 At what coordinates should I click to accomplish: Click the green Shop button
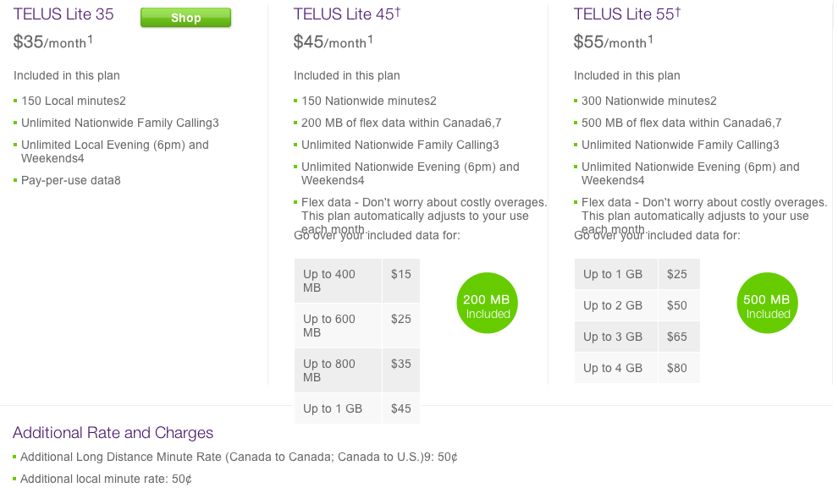[x=185, y=18]
